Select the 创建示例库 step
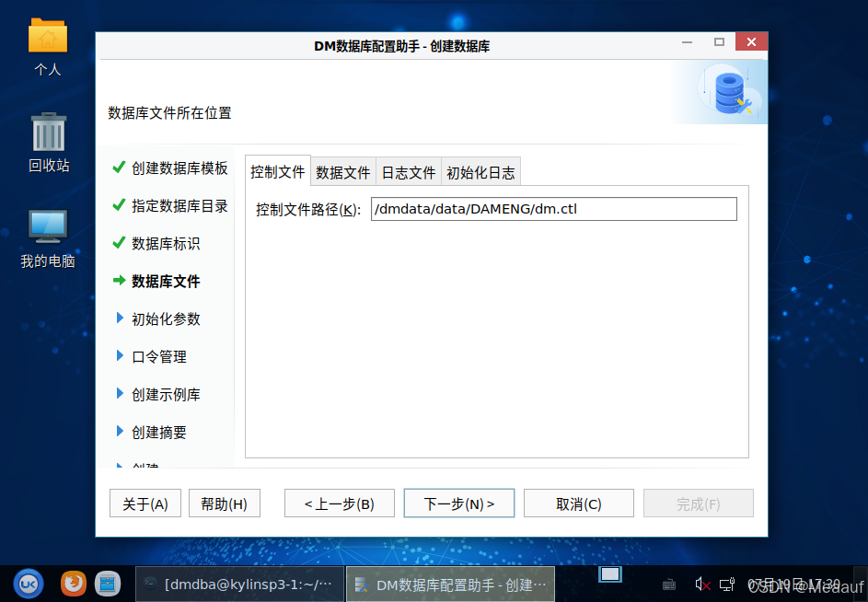The width and height of the screenshot is (868, 602). [x=166, y=394]
